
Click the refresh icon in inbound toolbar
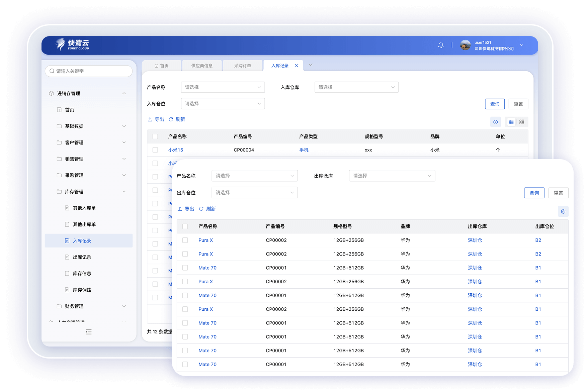pos(171,119)
